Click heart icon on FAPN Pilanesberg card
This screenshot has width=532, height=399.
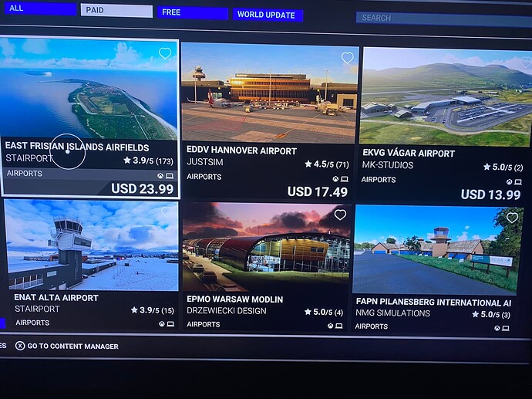point(512,218)
